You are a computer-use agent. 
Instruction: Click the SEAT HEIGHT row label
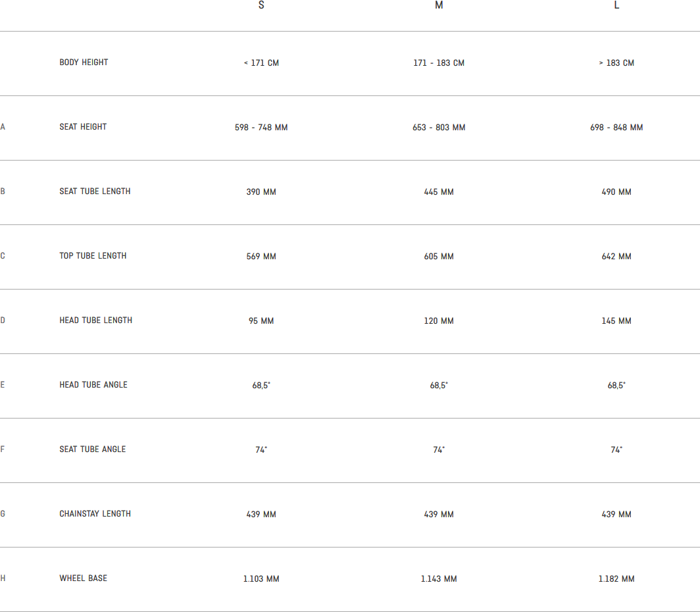83,127
